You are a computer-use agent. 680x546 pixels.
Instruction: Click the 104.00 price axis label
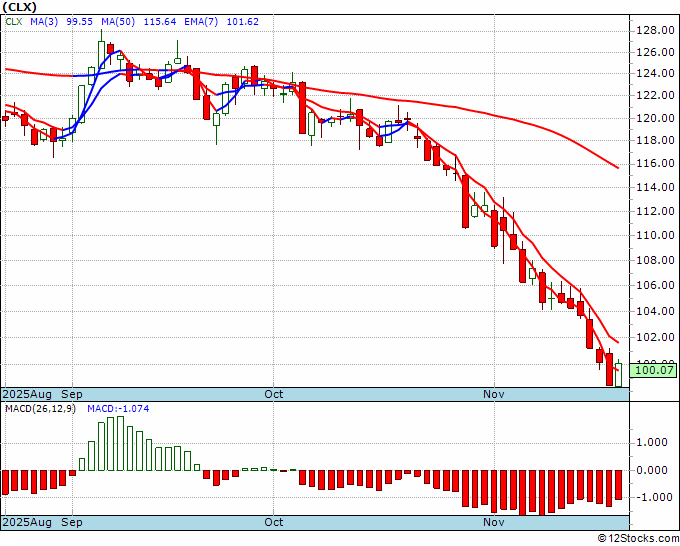[x=655, y=311]
